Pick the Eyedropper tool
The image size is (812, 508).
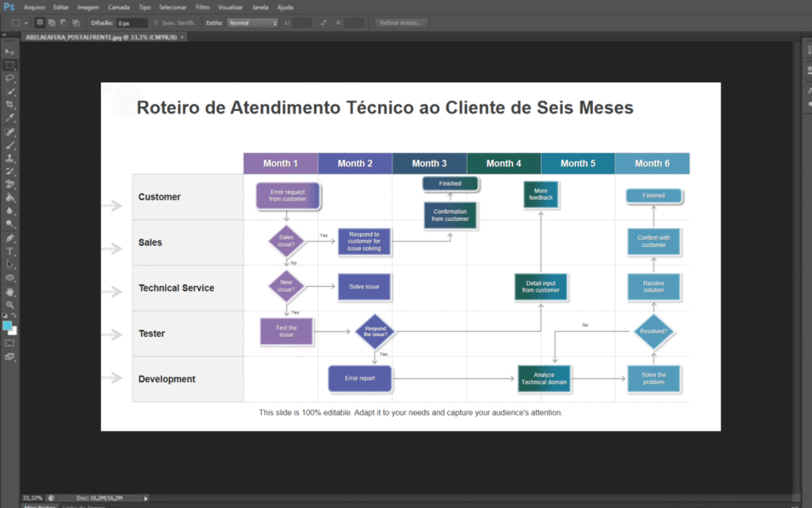coord(10,117)
